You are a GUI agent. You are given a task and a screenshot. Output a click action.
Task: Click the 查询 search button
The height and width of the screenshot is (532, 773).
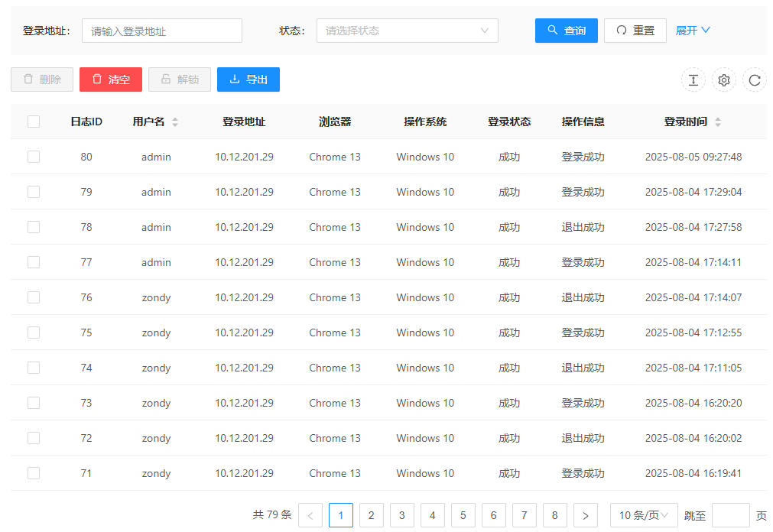point(566,31)
